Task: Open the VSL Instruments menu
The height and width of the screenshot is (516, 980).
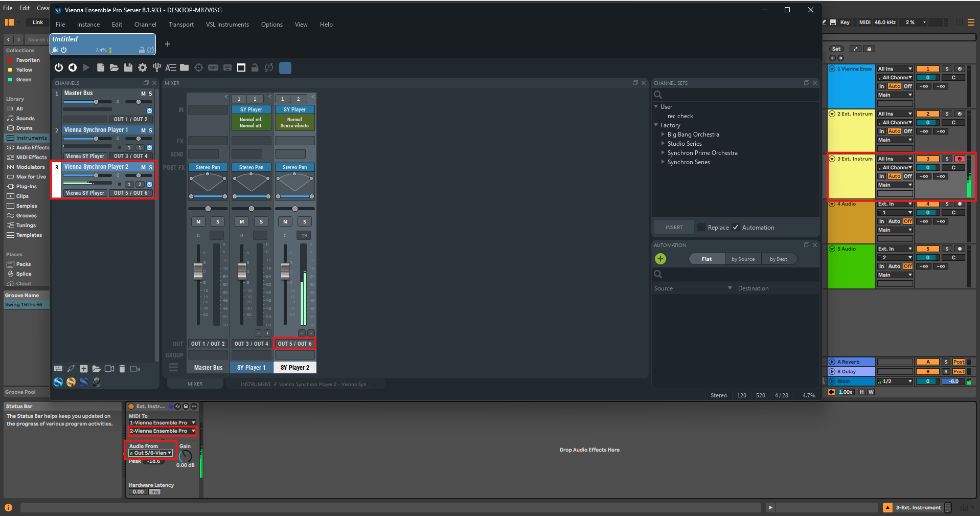Action: coord(227,25)
